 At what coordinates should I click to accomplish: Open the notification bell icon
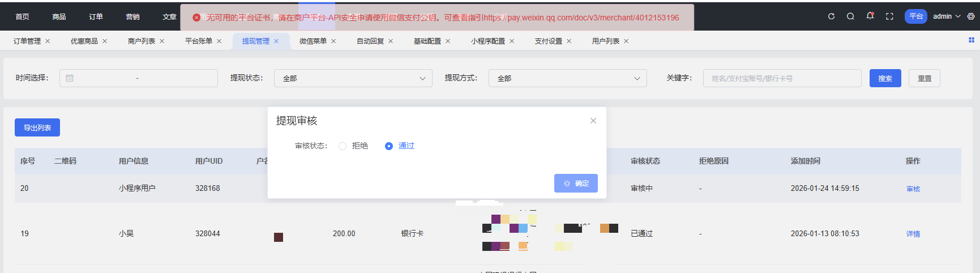pyautogui.click(x=870, y=16)
